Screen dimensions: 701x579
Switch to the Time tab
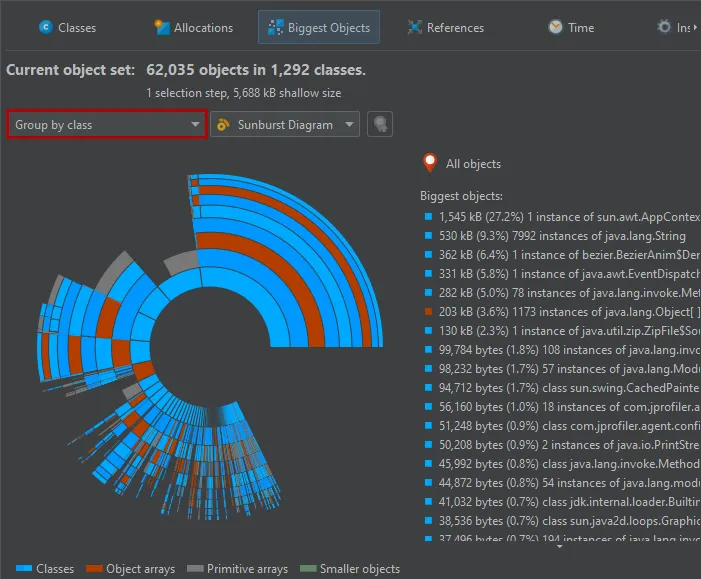pos(571,28)
